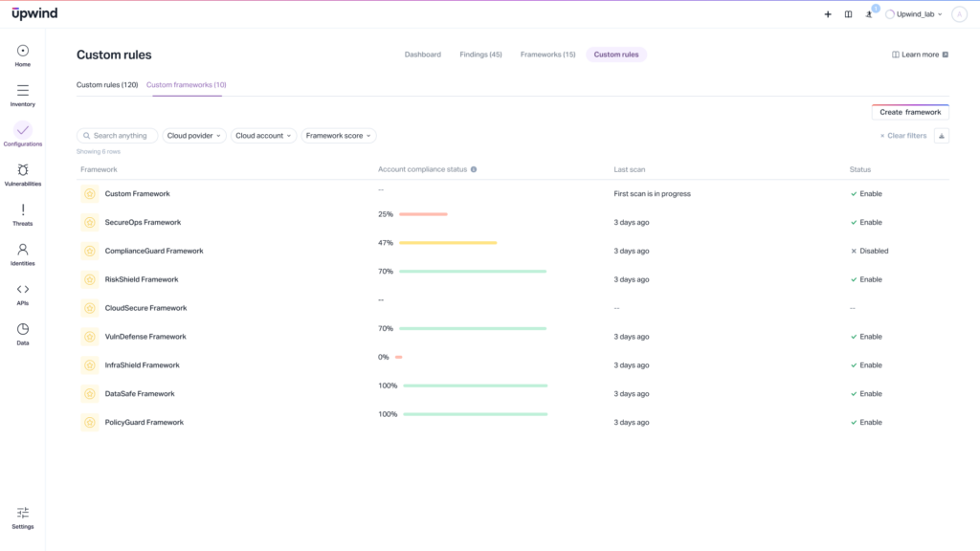This screenshot has width=980, height=551.
Task: Go to Vulnerabilities bug icon
Action: click(23, 171)
